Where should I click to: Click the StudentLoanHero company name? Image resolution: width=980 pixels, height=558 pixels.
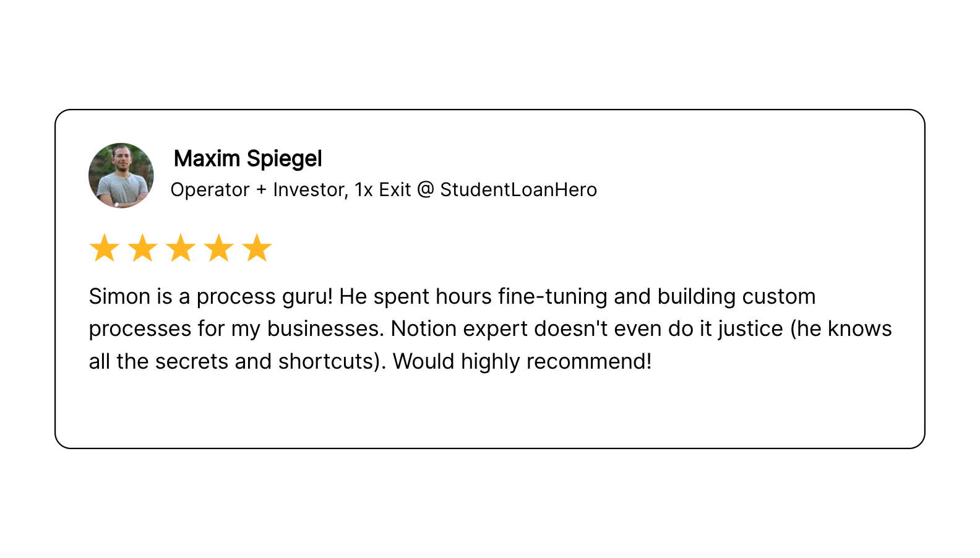coord(518,189)
